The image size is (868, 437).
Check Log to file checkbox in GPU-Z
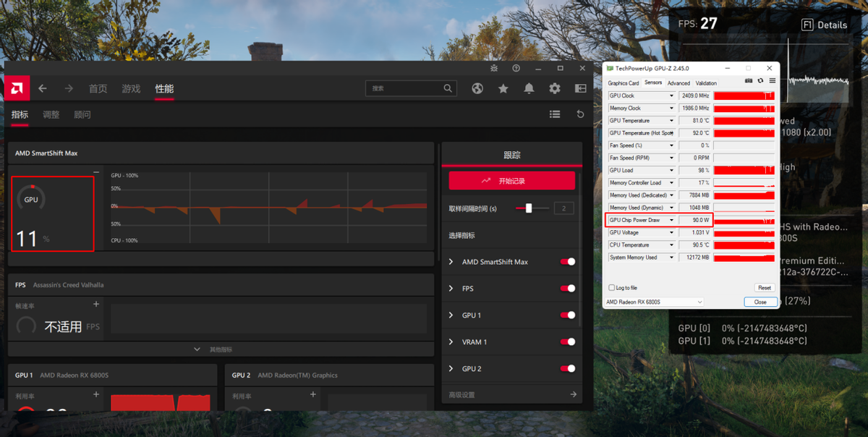612,288
